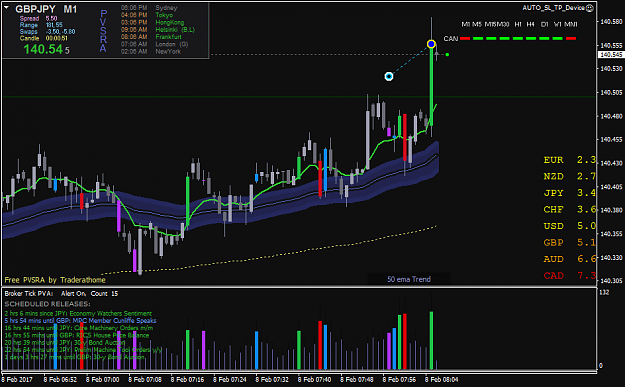Click the red CAN dash under M1
Image resolution: width=625 pixels, height=387 pixels.
pyautogui.click(x=465, y=39)
